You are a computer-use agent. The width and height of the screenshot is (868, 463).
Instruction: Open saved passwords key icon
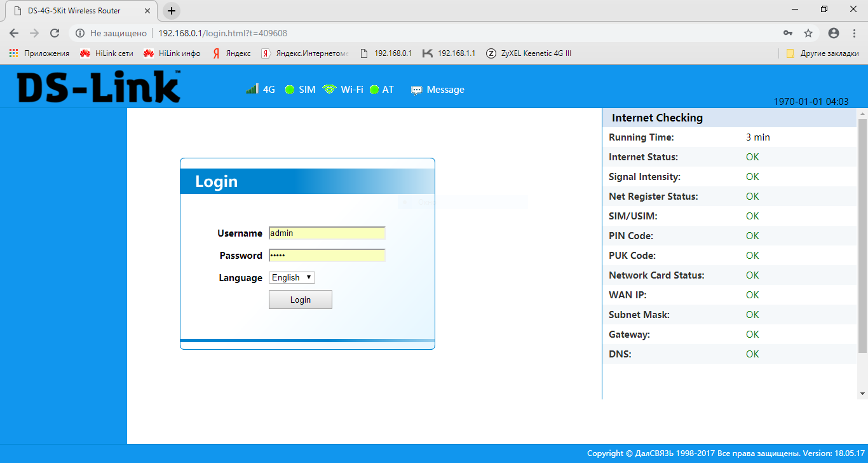click(x=788, y=33)
